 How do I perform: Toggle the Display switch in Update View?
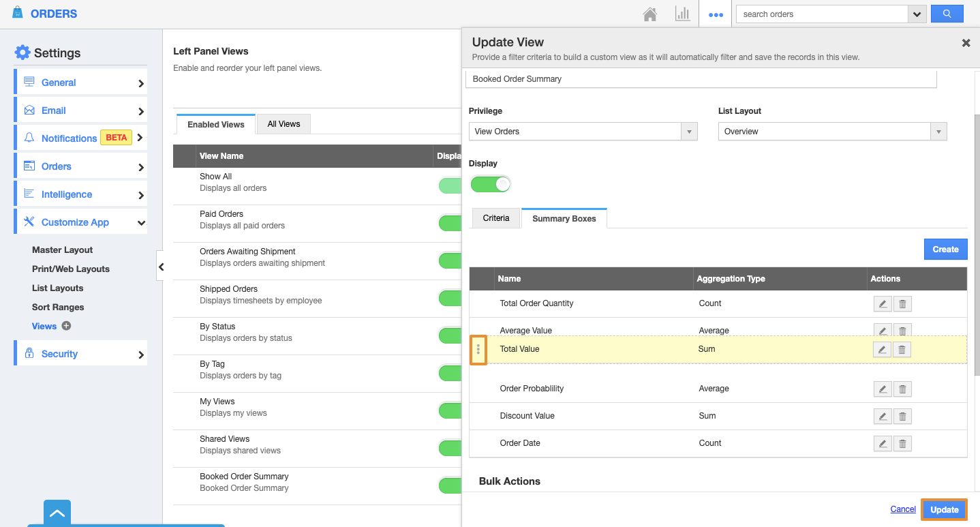tap(491, 184)
